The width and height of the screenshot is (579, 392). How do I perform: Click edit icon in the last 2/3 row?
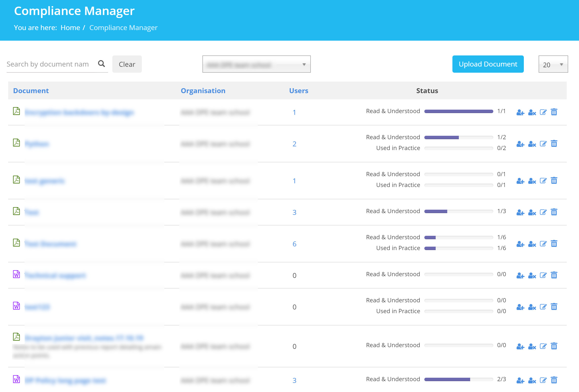click(x=543, y=380)
